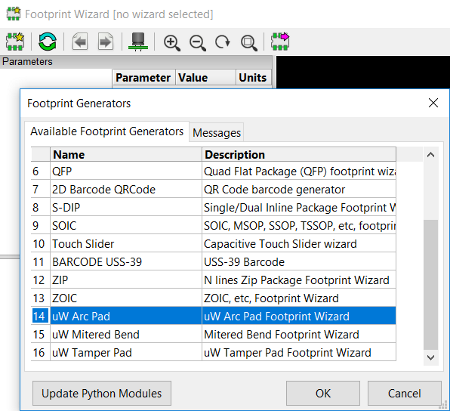Click the reset wizard parameters icon
The width and height of the screenshot is (450, 411).
click(x=47, y=42)
